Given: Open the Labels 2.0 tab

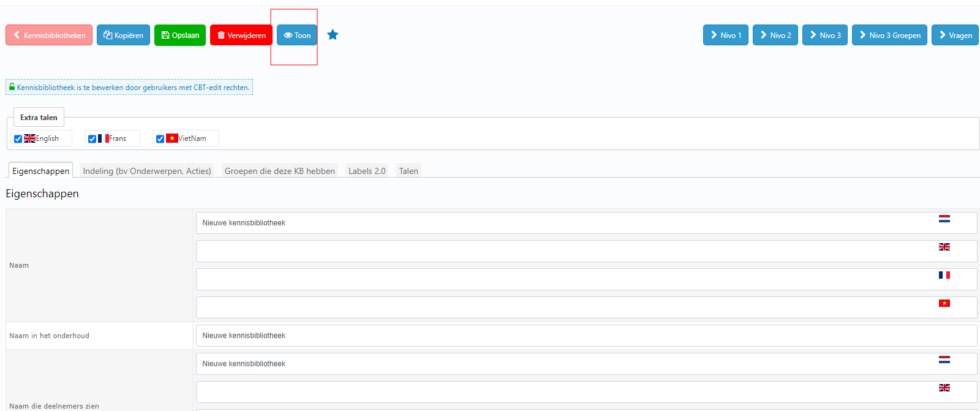Looking at the screenshot, I should pos(367,171).
